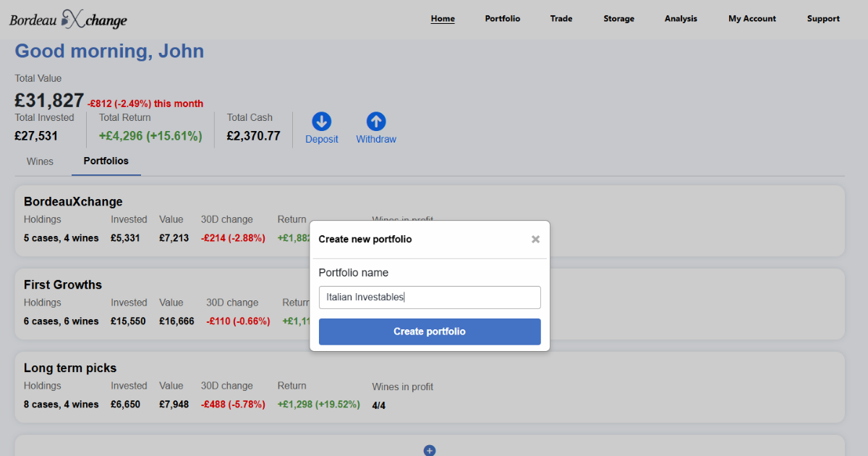Click wines in profit 4/4

(x=379, y=405)
